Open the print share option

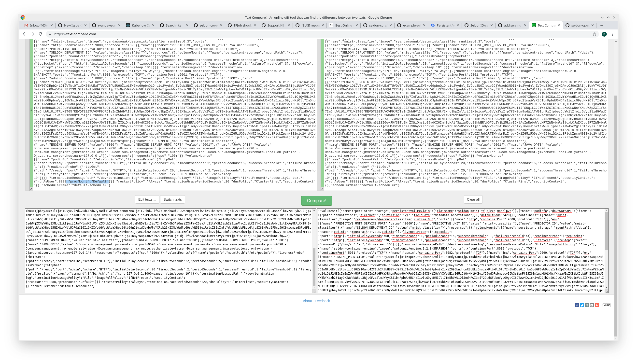(x=587, y=306)
